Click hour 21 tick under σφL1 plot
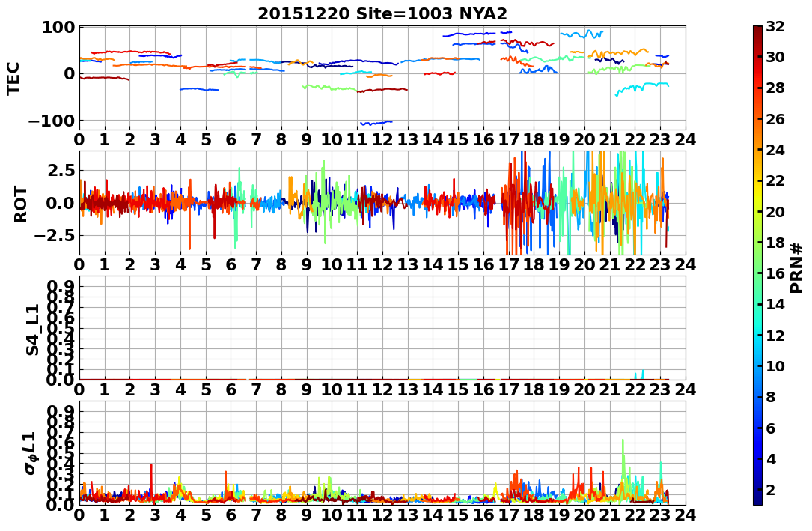The height and width of the screenshot is (531, 812). pyautogui.click(x=610, y=515)
